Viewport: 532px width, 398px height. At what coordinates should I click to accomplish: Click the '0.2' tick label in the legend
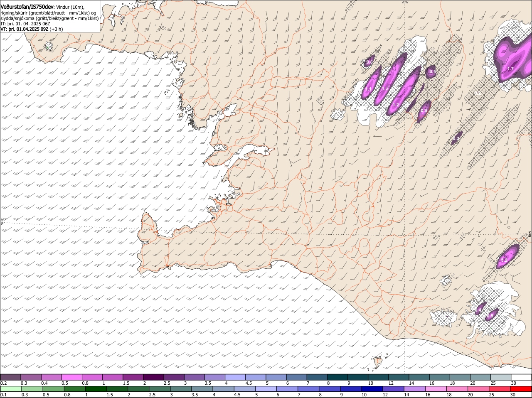[3, 383]
